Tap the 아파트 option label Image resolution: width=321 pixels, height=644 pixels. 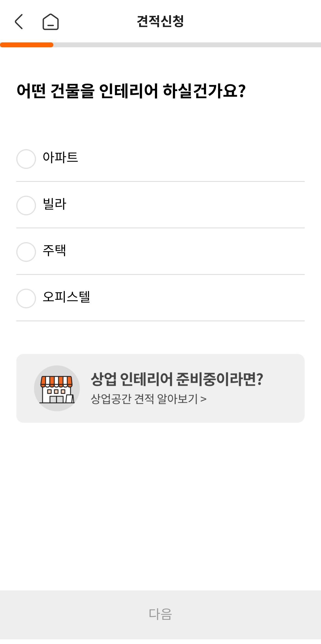tap(60, 157)
